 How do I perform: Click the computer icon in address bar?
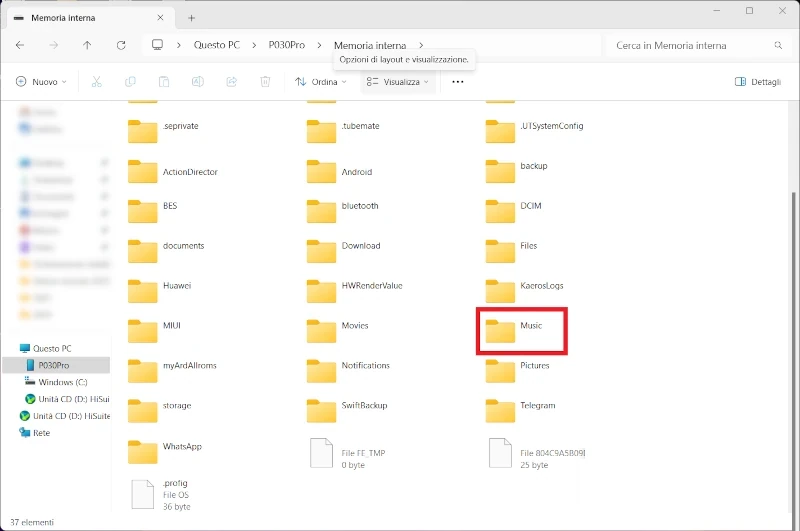(157, 45)
